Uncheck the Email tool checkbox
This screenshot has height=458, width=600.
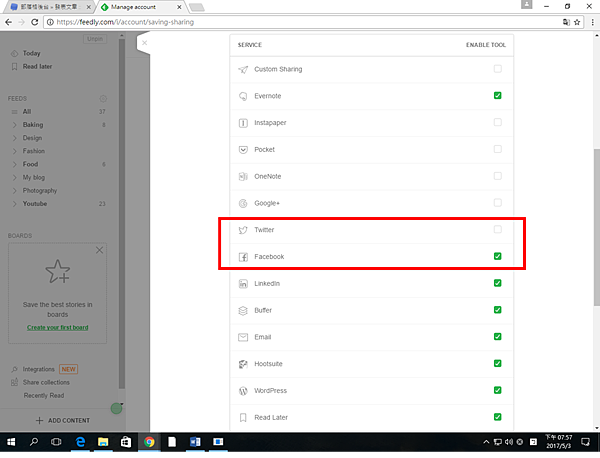(497, 337)
